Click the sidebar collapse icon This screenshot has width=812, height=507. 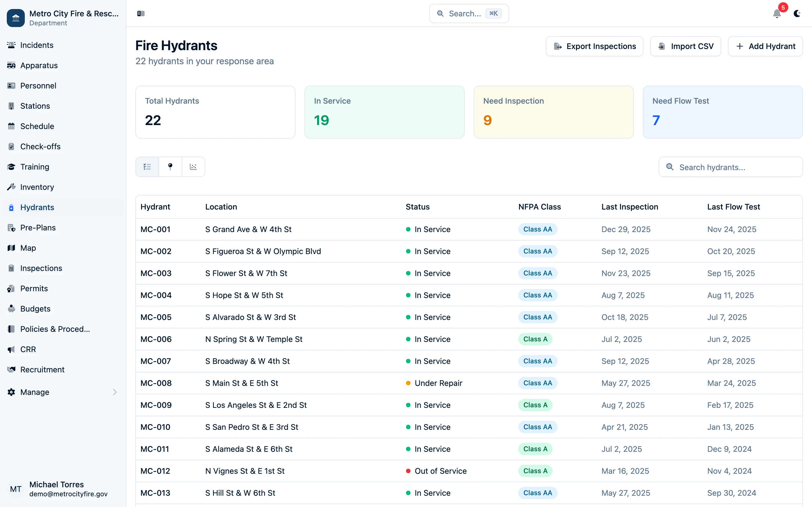pyautogui.click(x=141, y=14)
